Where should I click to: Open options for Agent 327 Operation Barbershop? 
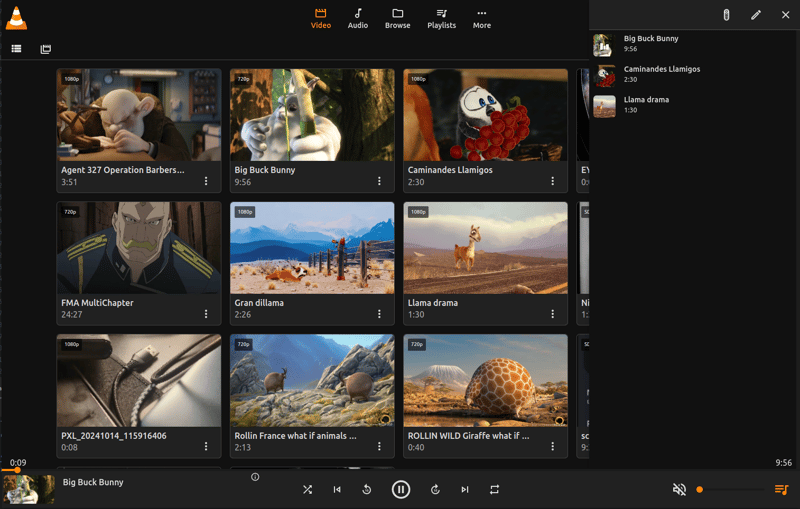pos(206,181)
